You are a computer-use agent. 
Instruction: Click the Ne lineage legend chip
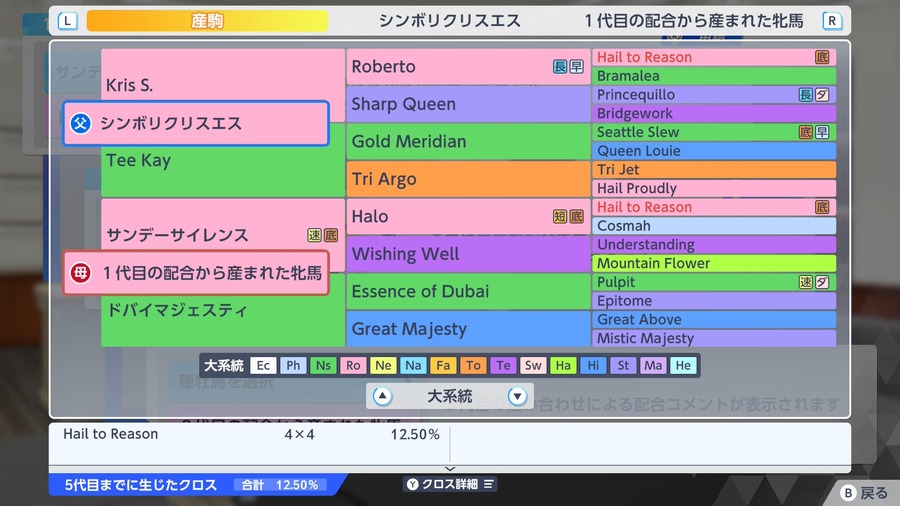coord(383,365)
